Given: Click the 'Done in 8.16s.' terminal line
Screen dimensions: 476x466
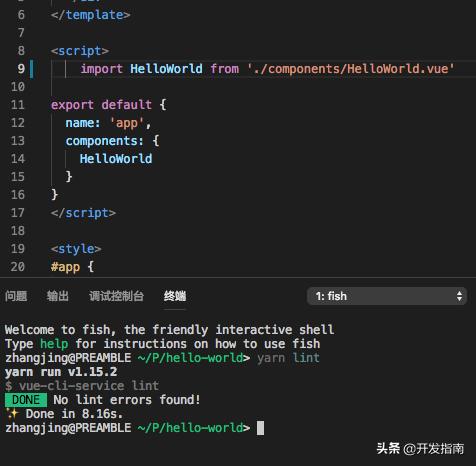Looking at the screenshot, I should [74, 414].
